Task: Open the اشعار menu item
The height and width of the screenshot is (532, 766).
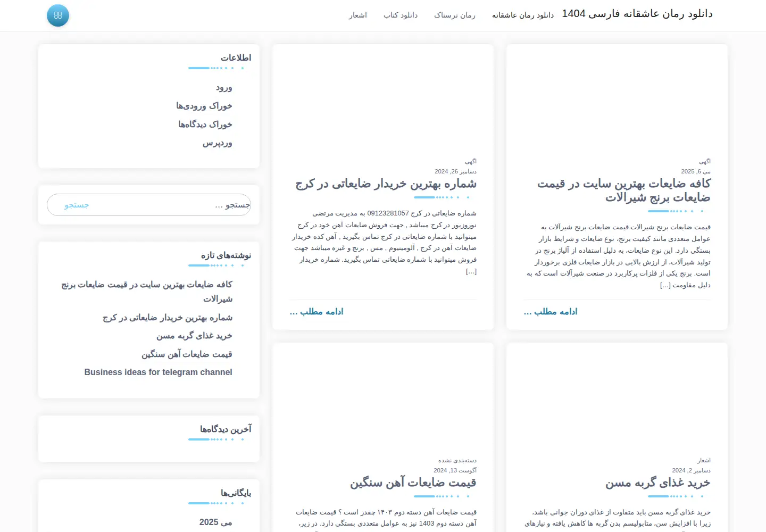Action: (358, 15)
